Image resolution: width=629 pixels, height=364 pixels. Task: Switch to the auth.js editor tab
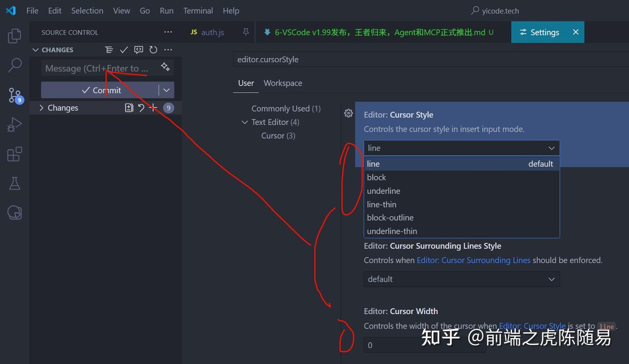(x=213, y=32)
